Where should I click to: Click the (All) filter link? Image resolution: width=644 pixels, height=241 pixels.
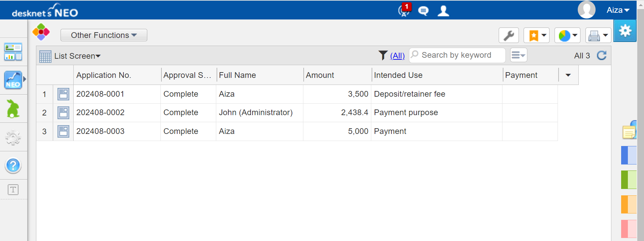coord(397,56)
